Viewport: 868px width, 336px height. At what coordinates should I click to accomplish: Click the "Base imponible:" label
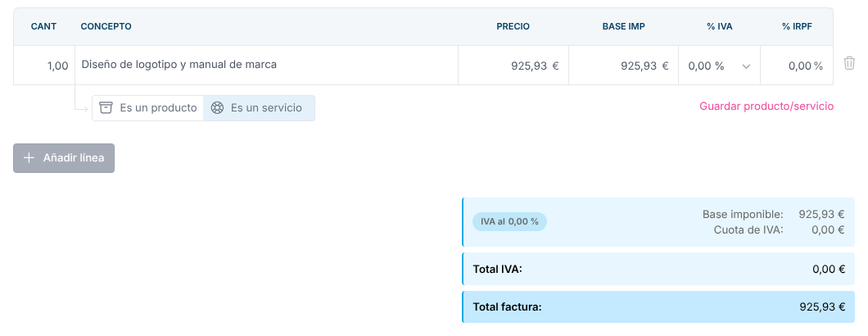click(x=743, y=214)
